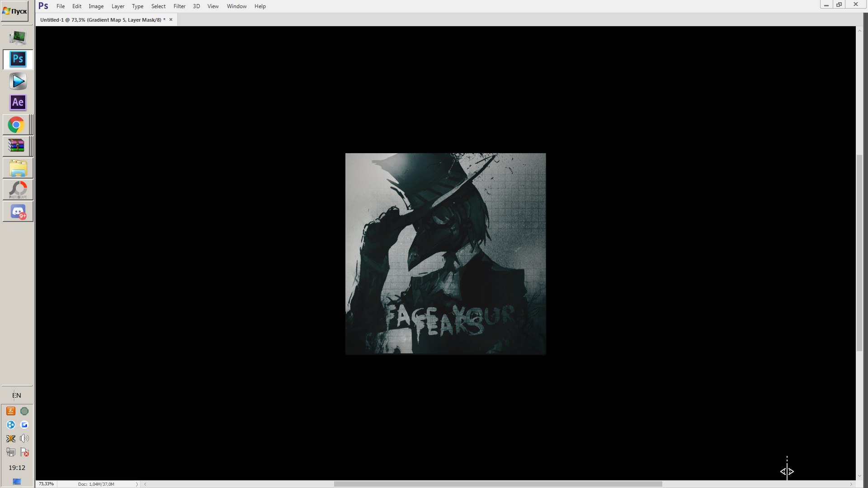Open the WinRAR taskbar icon
This screenshot has width=868, height=488.
(16, 146)
